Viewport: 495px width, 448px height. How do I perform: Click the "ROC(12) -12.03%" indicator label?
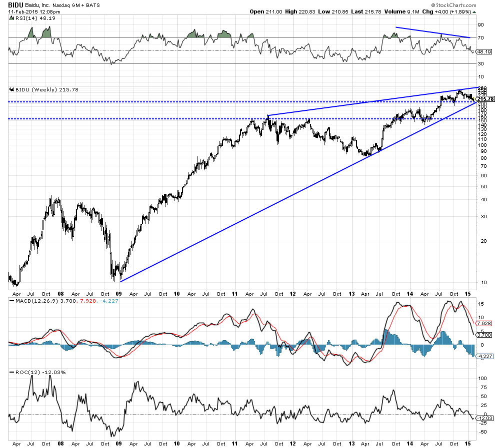coord(40,373)
